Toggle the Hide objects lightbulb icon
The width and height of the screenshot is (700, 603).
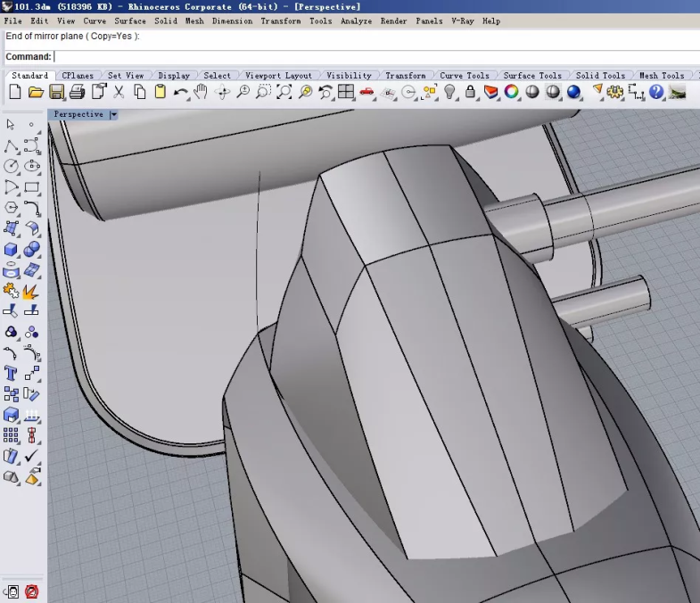click(x=450, y=92)
